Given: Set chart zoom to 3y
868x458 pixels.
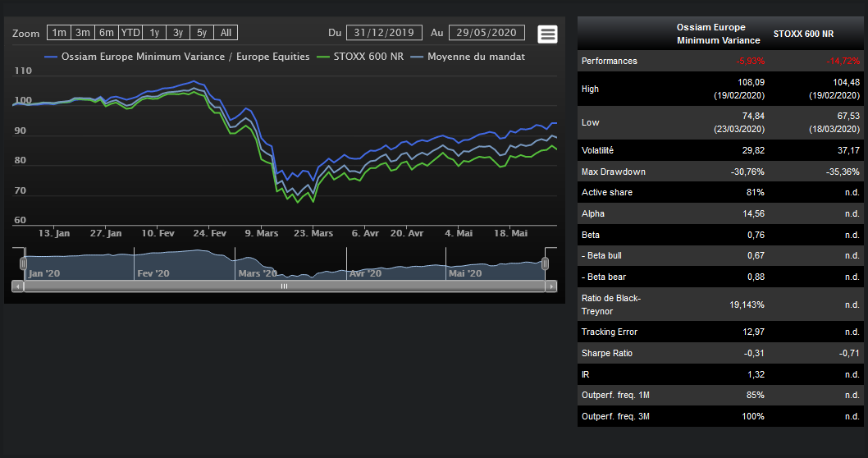Looking at the screenshot, I should 178,33.
